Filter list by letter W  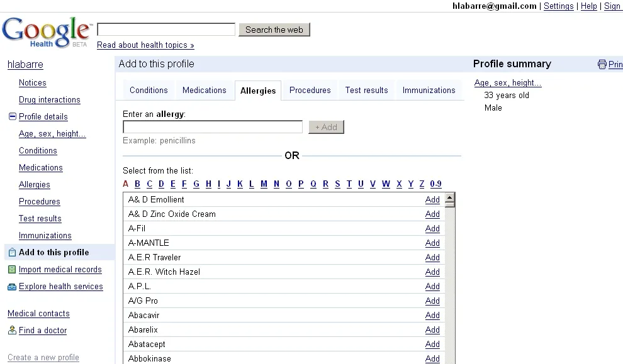[386, 184]
